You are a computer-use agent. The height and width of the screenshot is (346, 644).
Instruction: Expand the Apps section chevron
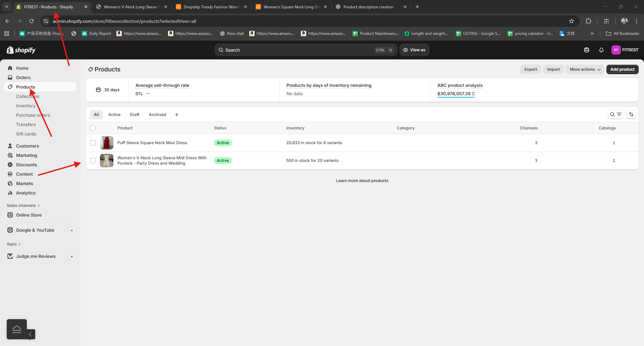pyautogui.click(x=19, y=244)
